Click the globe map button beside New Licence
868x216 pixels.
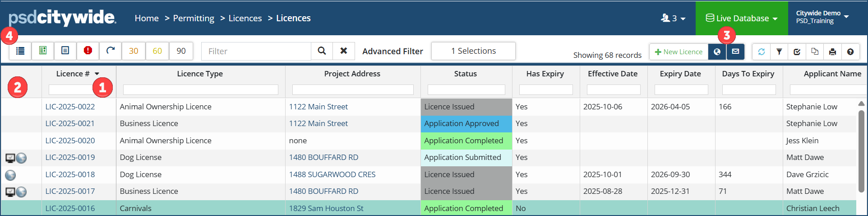click(x=717, y=52)
